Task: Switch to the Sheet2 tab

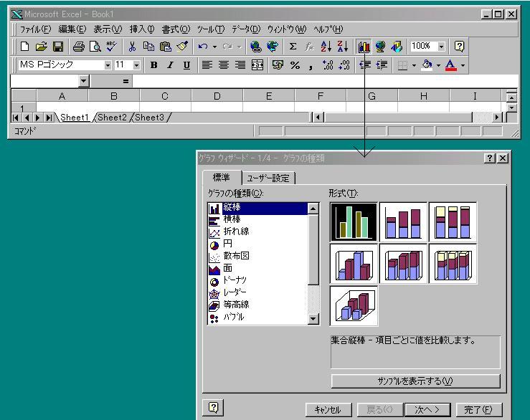Action: point(112,118)
